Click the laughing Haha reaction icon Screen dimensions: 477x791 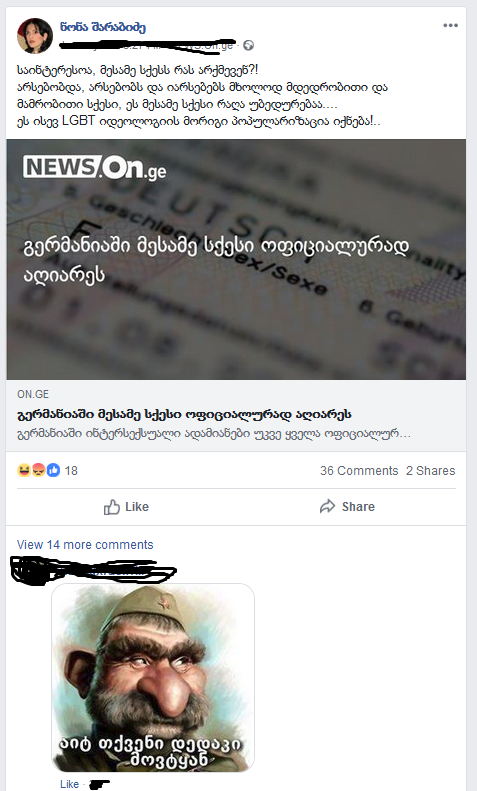[x=23, y=470]
